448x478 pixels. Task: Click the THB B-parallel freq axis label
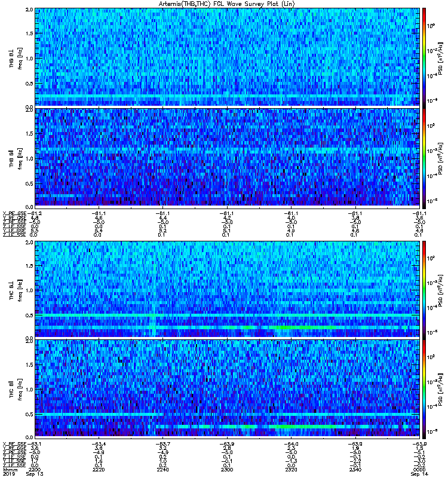pos(16,158)
